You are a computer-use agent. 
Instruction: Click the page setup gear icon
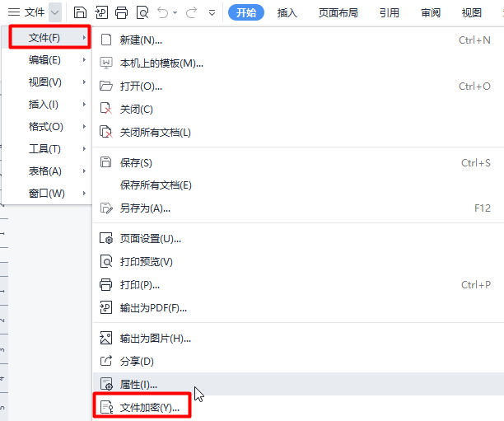106,238
